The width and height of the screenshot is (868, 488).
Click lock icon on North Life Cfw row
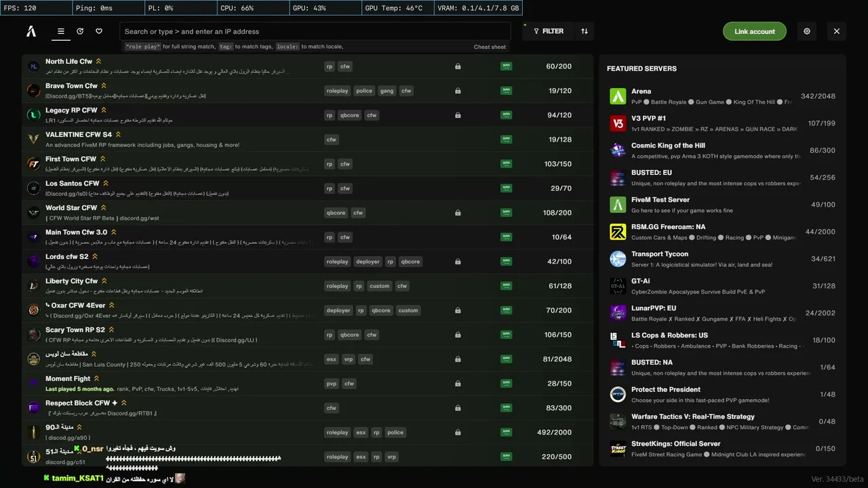pos(458,66)
